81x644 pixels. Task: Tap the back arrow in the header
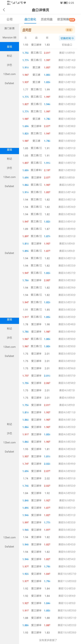pyautogui.click(x=4, y=10)
